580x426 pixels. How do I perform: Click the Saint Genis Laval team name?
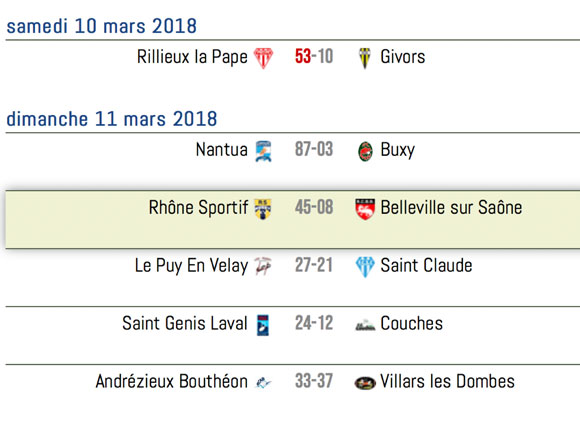185,323
